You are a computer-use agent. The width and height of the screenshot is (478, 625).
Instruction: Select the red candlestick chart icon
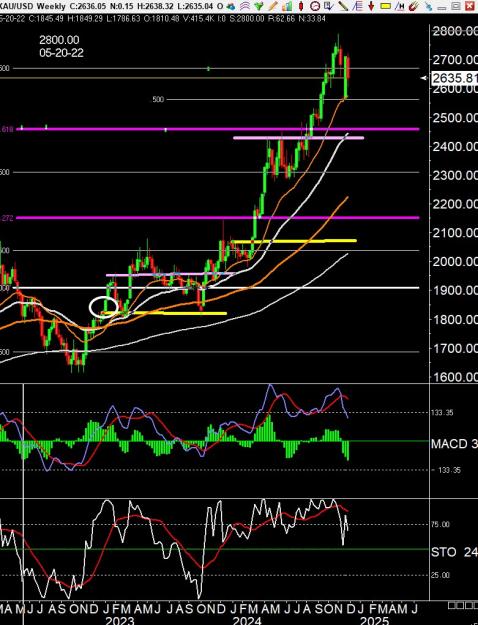pos(301,6)
